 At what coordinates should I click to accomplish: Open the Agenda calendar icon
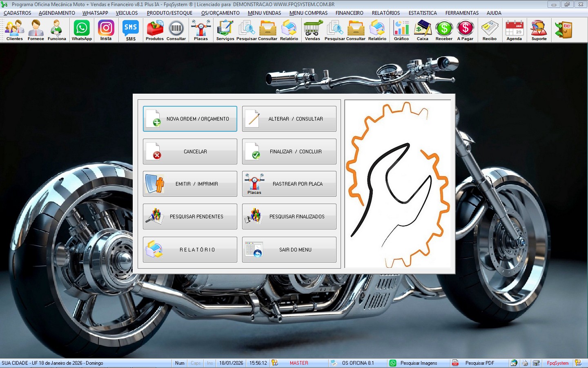coord(514,30)
